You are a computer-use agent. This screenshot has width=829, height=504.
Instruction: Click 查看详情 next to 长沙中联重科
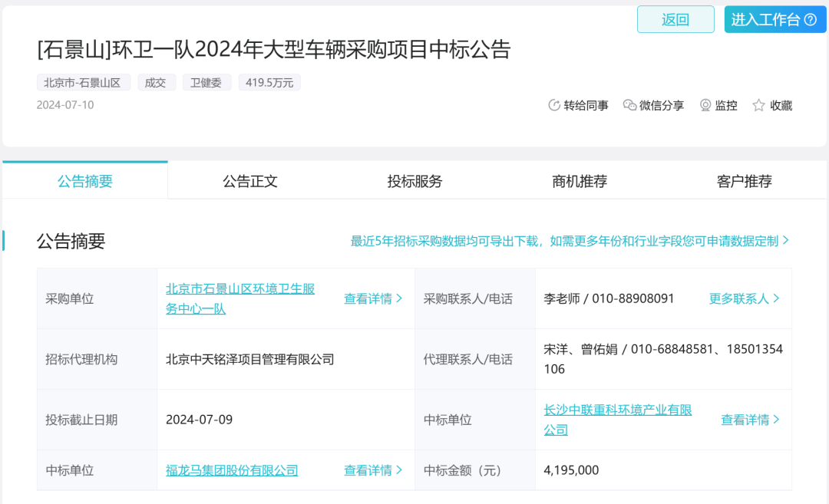[750, 420]
